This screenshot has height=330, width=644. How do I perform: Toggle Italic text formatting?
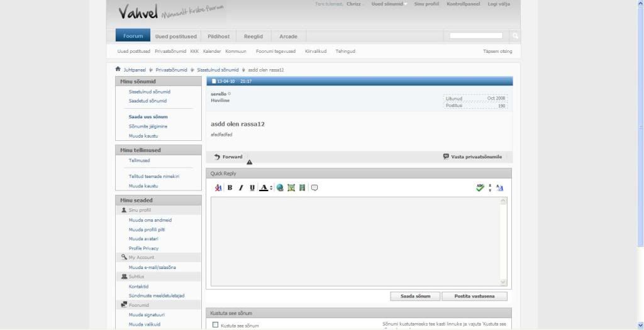pyautogui.click(x=241, y=188)
